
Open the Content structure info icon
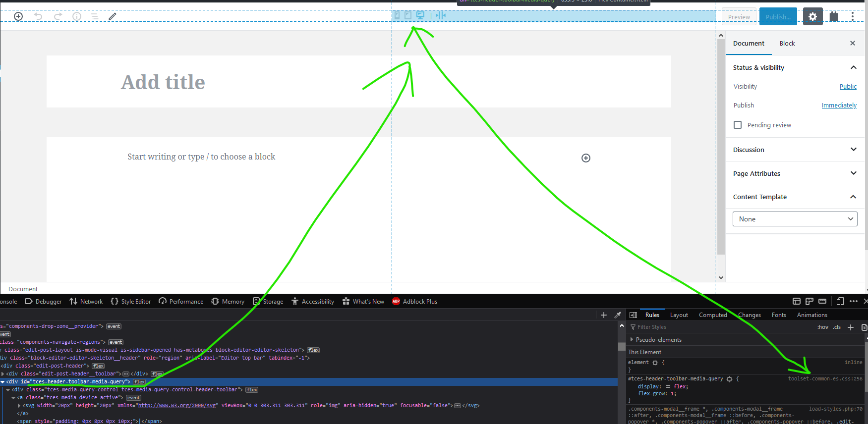click(77, 16)
